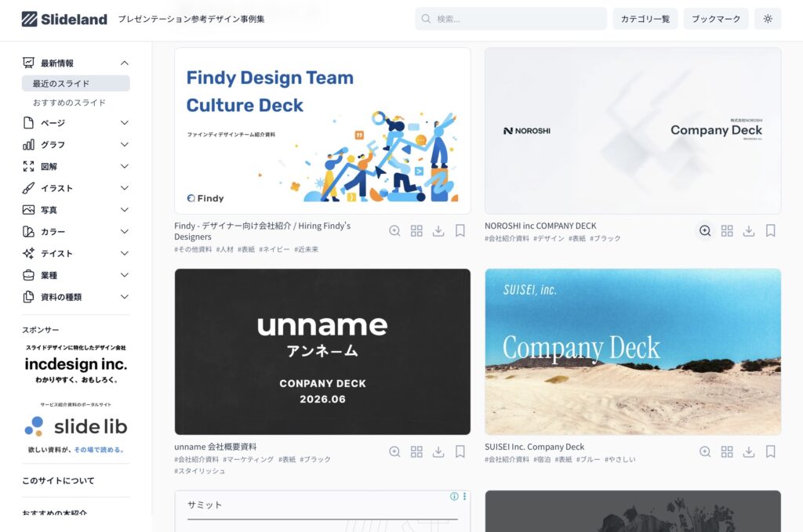The height and width of the screenshot is (532, 803).
Task: Download the SUISEI Company Deck
Action: pos(749,451)
